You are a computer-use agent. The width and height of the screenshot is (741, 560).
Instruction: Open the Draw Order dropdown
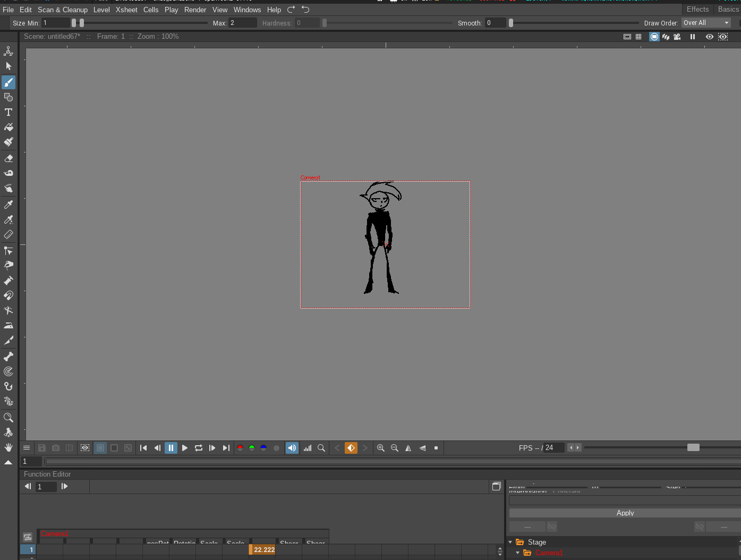[x=706, y=22]
